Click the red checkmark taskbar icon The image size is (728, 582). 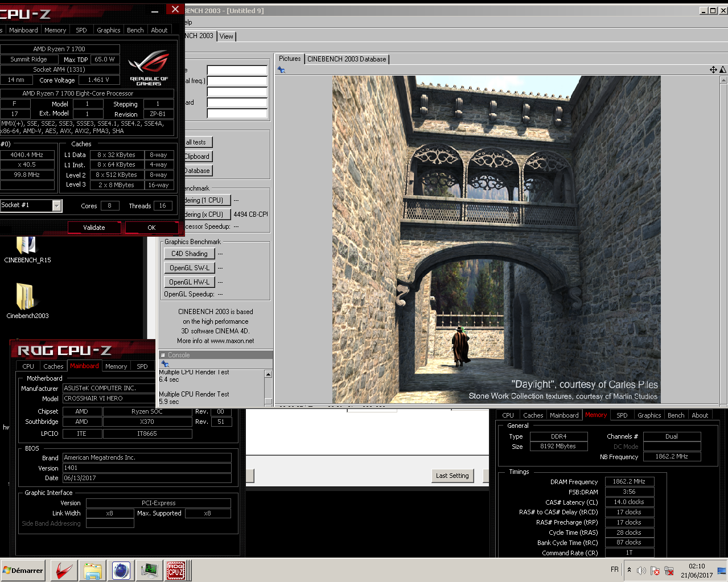tap(64, 570)
